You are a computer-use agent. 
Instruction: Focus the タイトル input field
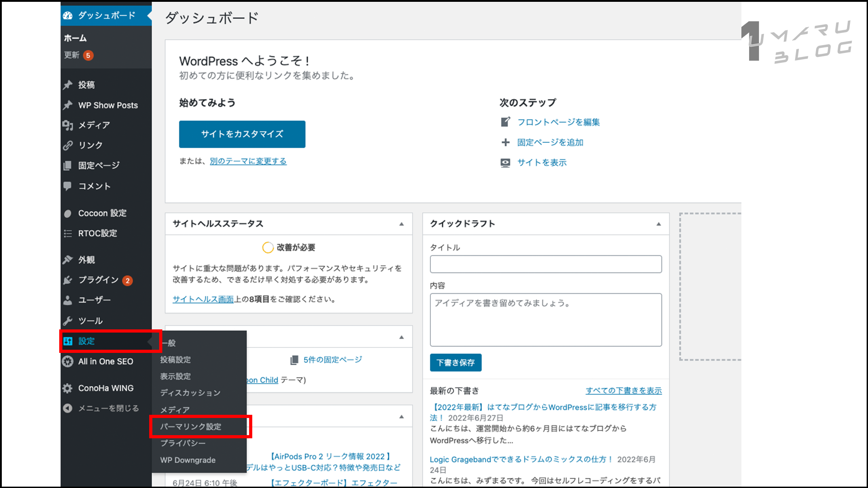pyautogui.click(x=546, y=264)
